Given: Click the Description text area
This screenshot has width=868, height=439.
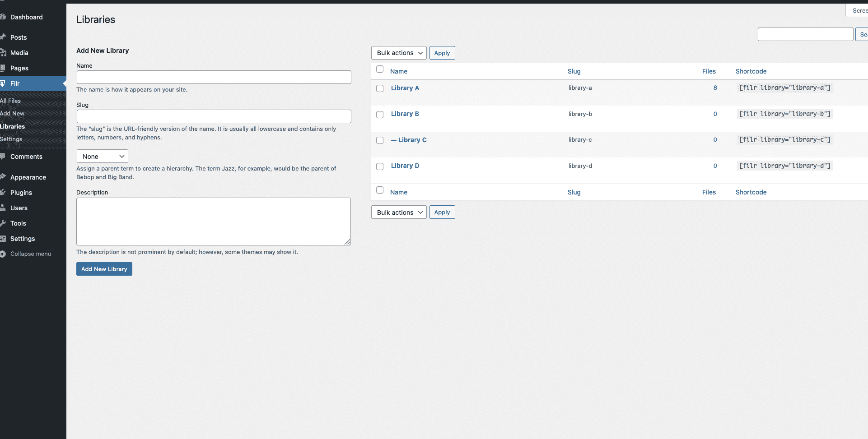Looking at the screenshot, I should (214, 222).
